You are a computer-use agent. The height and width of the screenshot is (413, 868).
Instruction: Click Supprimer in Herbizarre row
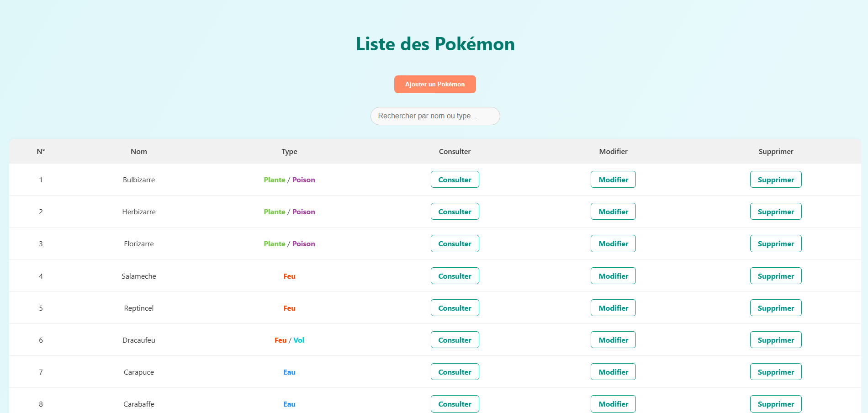[x=776, y=212]
